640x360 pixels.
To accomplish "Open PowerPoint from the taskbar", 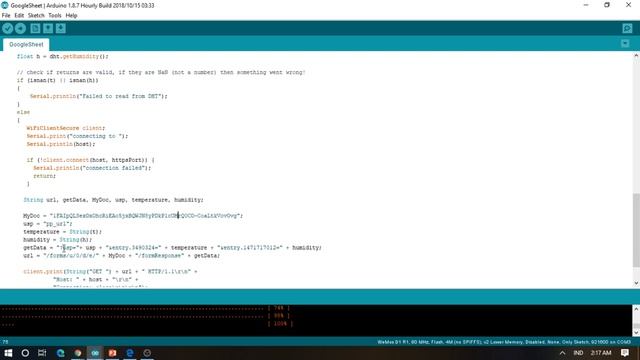I will tap(112, 353).
